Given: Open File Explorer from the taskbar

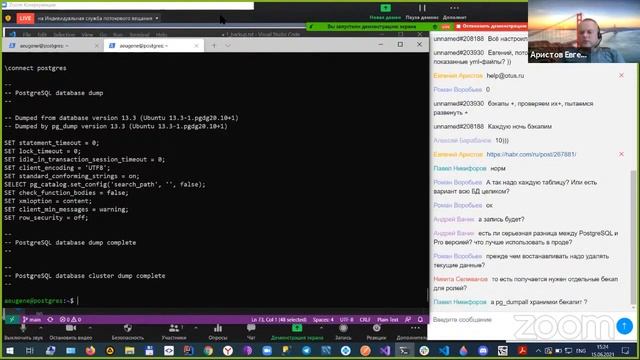Looking at the screenshot, I should pos(129,351).
